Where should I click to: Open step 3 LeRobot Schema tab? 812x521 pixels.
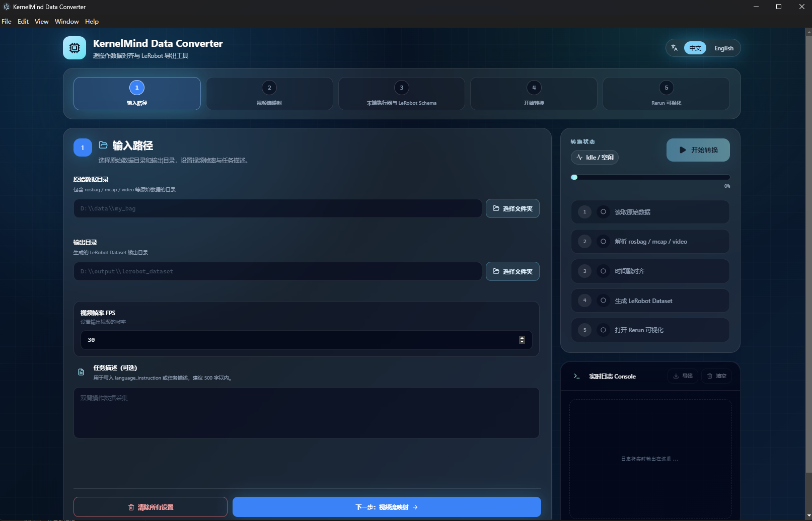[x=402, y=94]
